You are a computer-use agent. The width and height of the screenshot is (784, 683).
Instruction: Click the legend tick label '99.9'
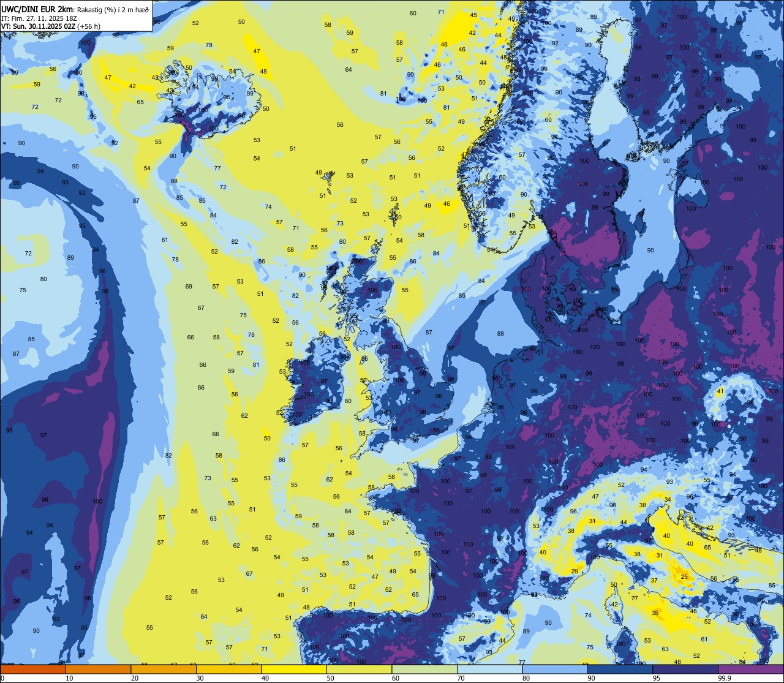[725, 678]
